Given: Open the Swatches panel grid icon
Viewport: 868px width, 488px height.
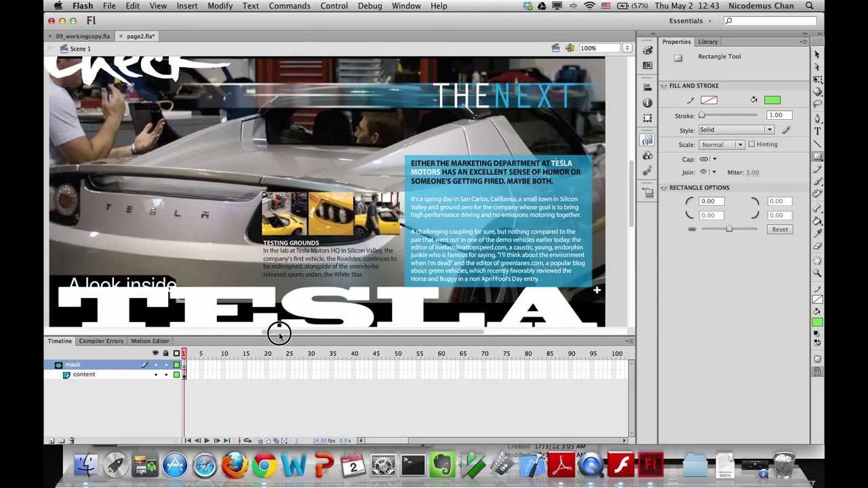Looking at the screenshot, I should 648,66.
